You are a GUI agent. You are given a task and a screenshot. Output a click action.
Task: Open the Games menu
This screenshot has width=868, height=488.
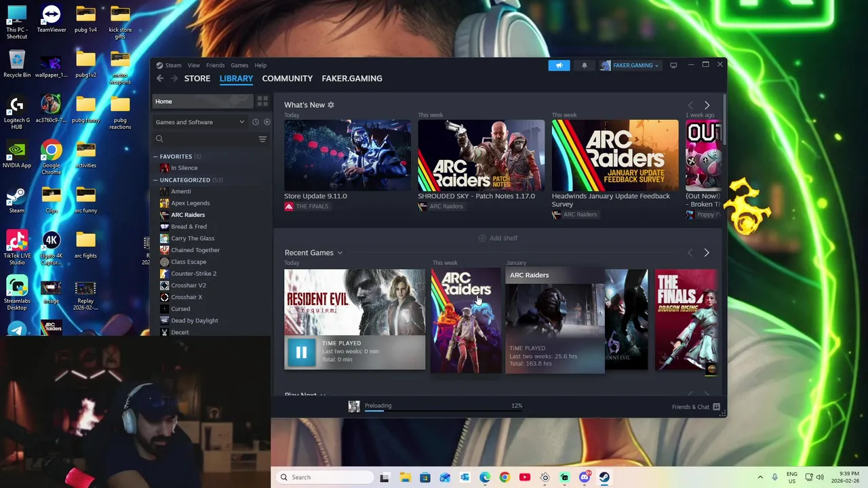[x=239, y=65]
